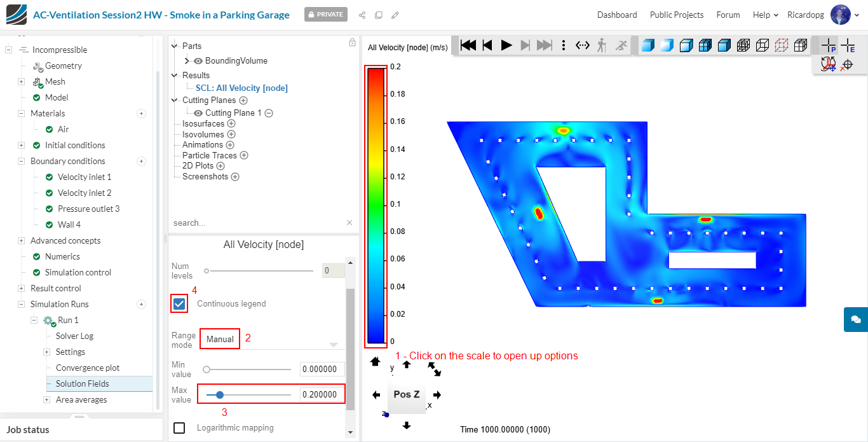Click the back-and-forth loop animation icon

tap(583, 45)
